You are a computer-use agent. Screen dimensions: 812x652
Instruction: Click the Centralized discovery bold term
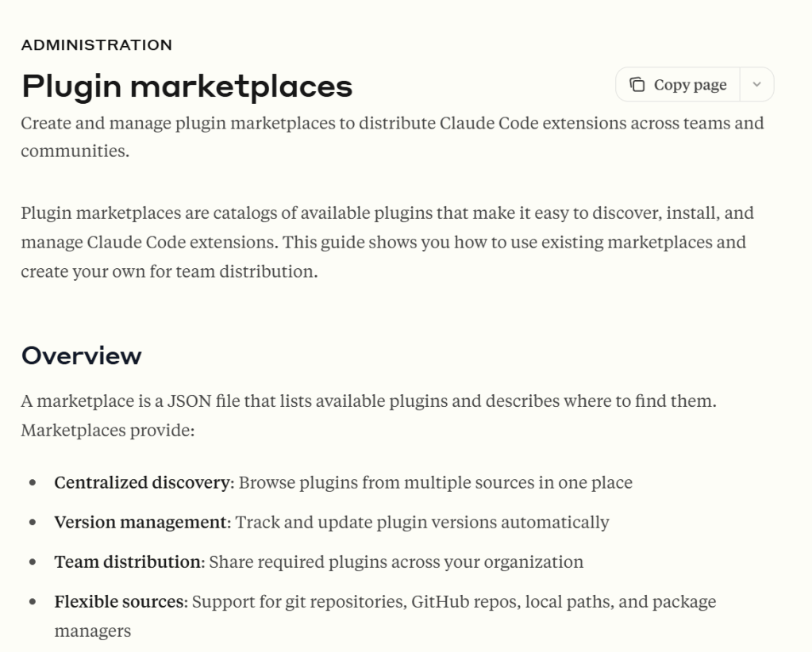point(141,482)
